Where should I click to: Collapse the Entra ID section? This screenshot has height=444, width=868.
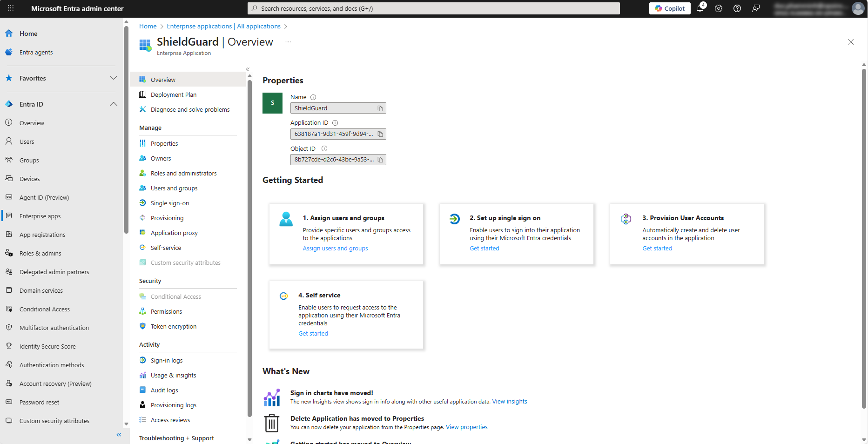(113, 104)
